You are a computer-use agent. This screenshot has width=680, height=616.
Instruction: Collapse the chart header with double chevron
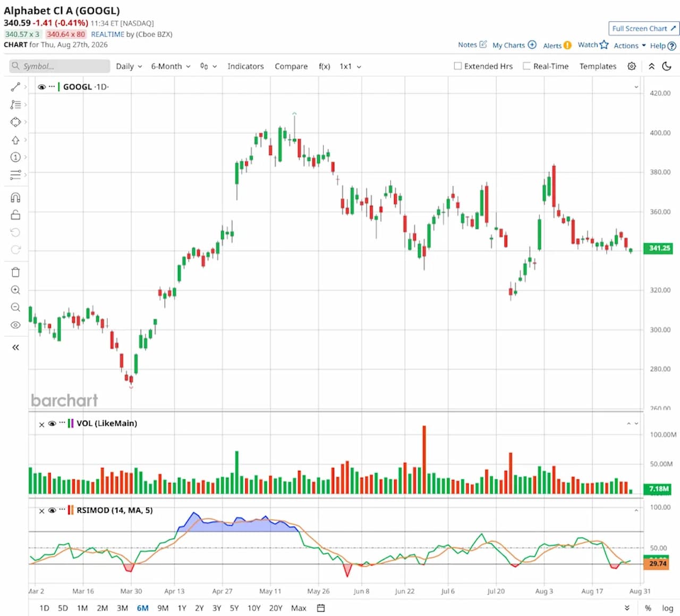coord(651,66)
